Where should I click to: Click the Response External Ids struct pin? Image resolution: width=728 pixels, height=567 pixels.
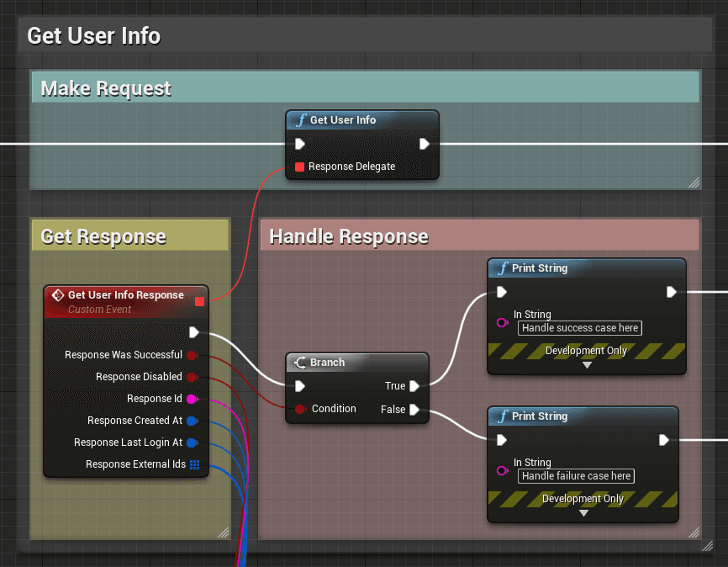coord(194,464)
